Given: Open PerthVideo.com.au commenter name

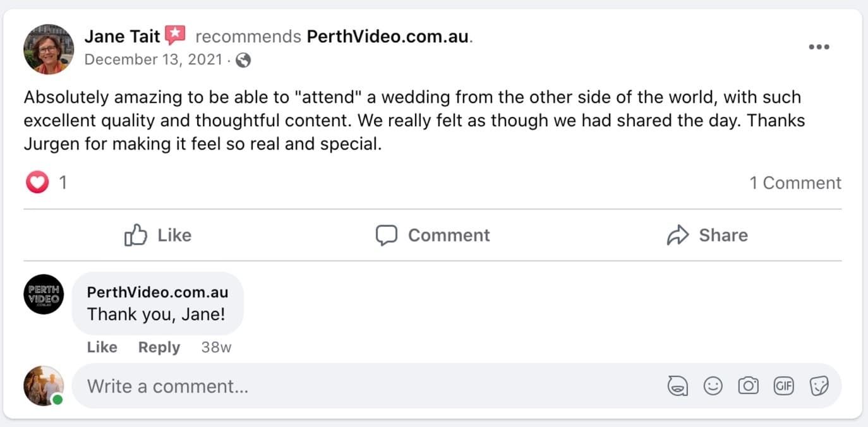Looking at the screenshot, I should 157,292.
